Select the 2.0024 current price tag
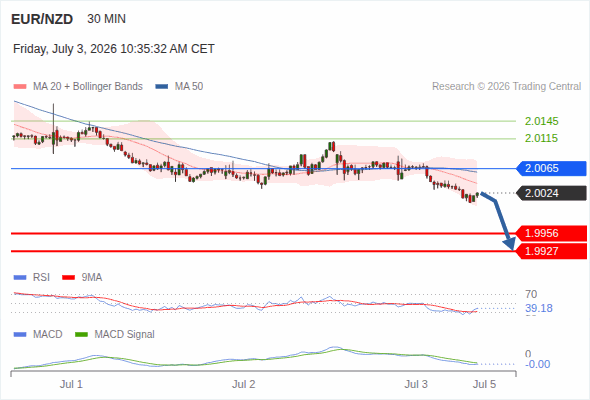The height and width of the screenshot is (400, 590). [x=551, y=193]
